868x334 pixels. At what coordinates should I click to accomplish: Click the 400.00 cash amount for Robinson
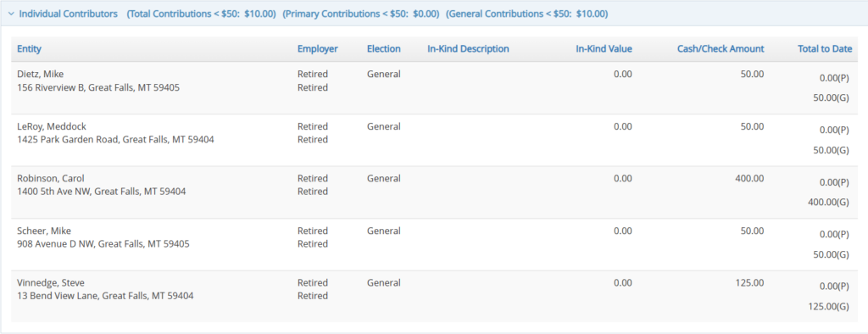click(x=748, y=178)
